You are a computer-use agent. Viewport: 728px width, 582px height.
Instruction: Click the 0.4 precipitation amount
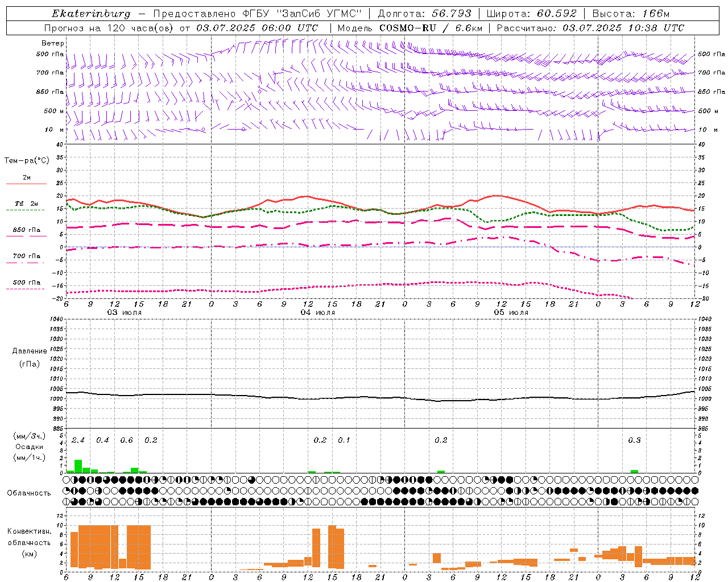(x=102, y=440)
